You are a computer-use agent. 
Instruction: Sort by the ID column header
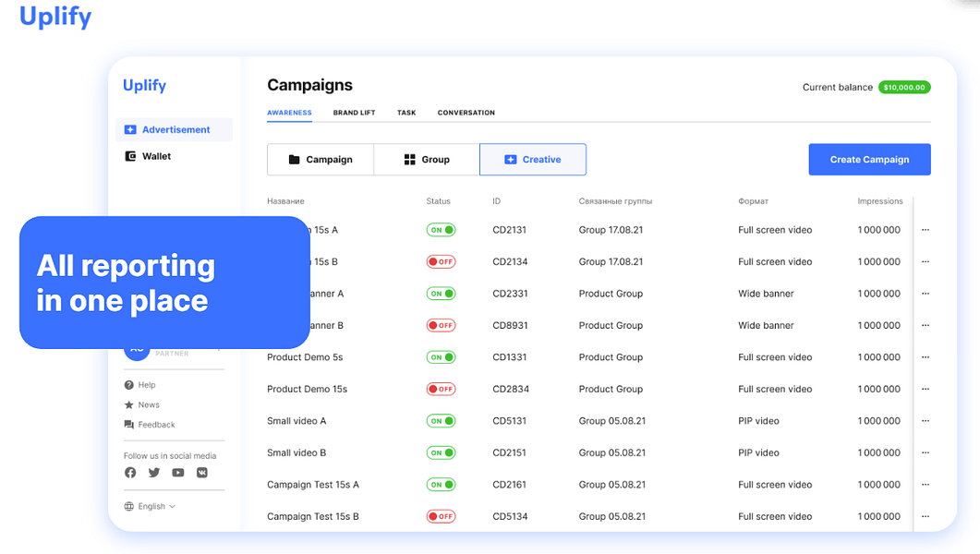(x=496, y=201)
